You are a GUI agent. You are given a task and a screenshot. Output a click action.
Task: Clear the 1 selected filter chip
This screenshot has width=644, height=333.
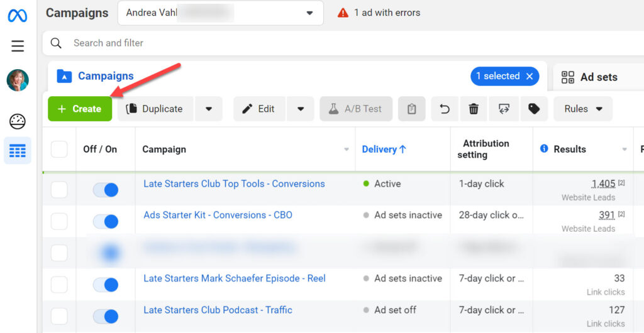[x=530, y=76]
